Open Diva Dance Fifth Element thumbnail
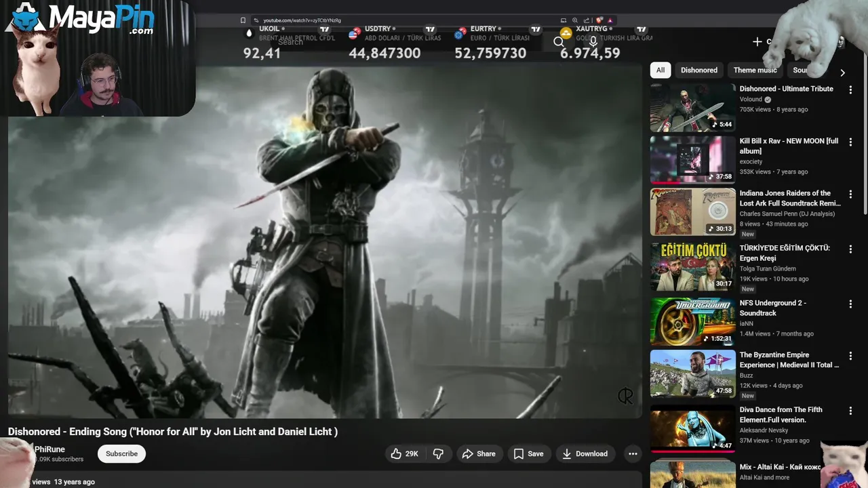 pyautogui.click(x=692, y=428)
